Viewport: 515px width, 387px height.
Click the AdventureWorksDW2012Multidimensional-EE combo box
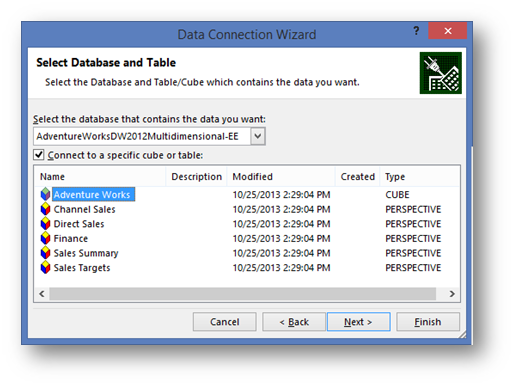pos(149,136)
